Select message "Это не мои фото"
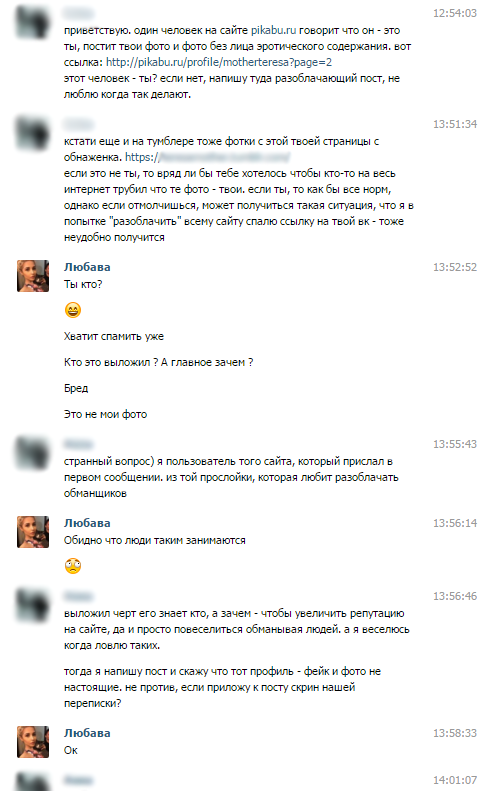The width and height of the screenshot is (483, 791). (105, 414)
